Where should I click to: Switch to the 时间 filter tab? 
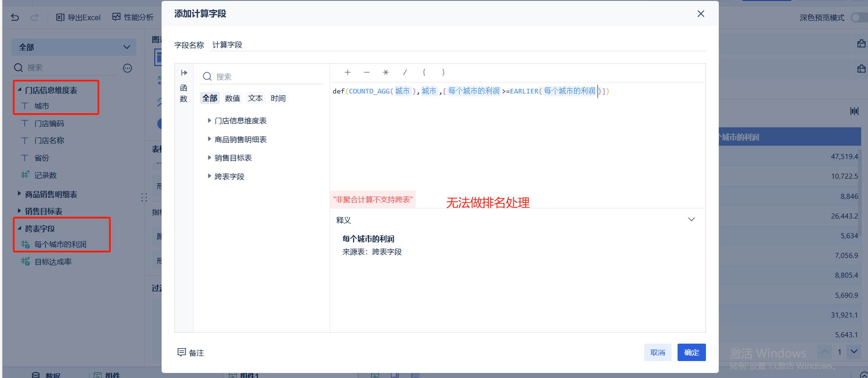click(278, 98)
